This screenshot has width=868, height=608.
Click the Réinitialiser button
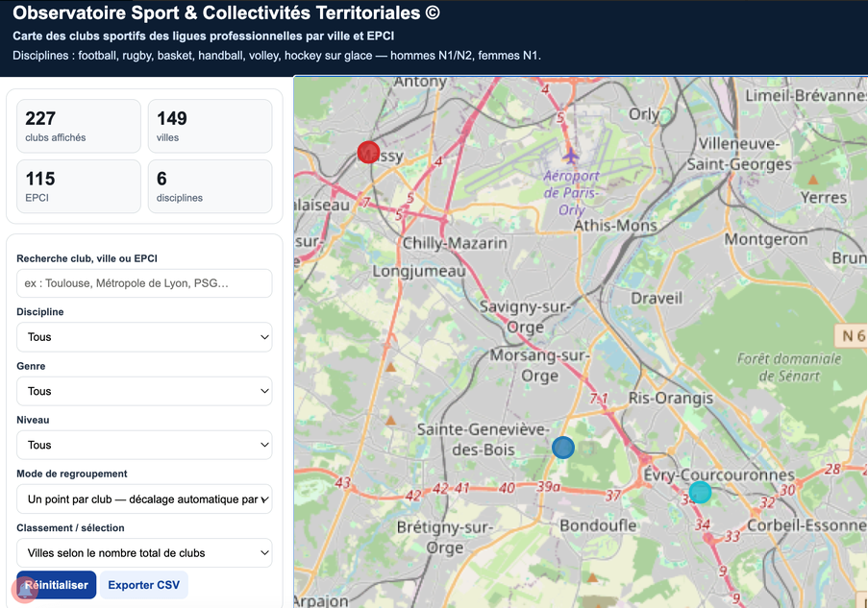(x=57, y=585)
